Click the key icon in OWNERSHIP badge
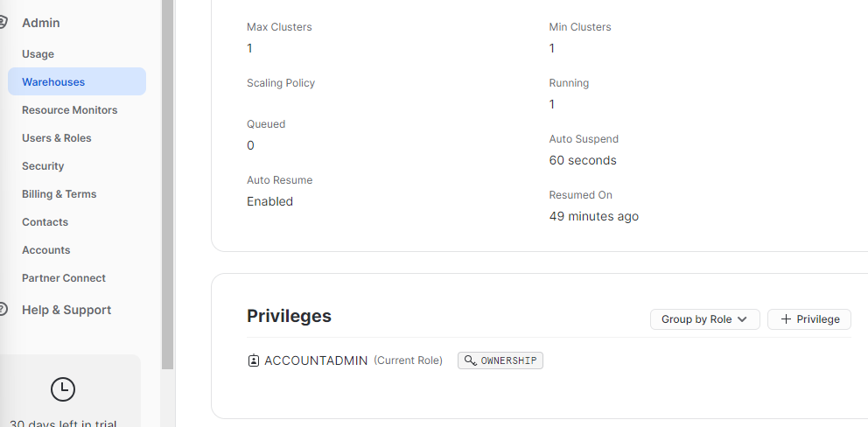 (470, 360)
